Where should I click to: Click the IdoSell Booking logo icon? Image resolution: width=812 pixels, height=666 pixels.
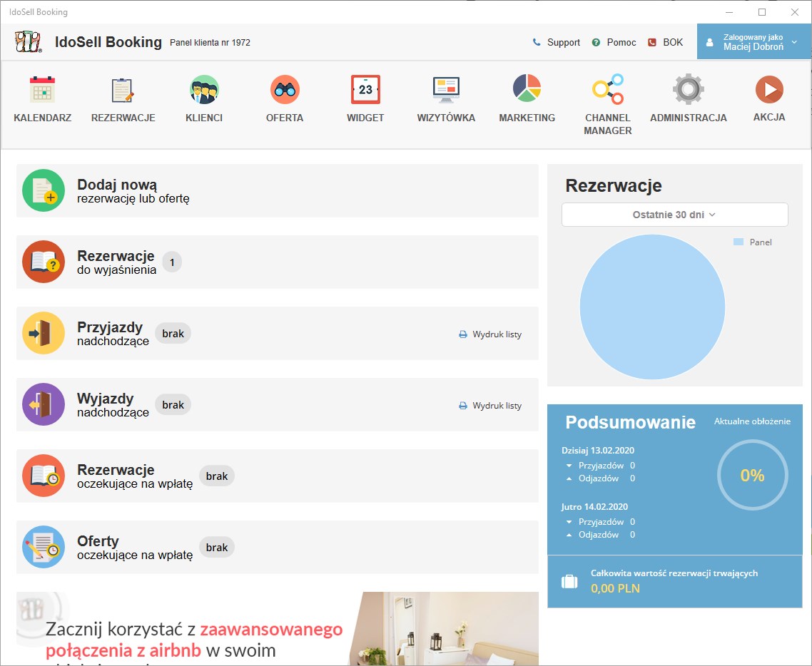(28, 42)
